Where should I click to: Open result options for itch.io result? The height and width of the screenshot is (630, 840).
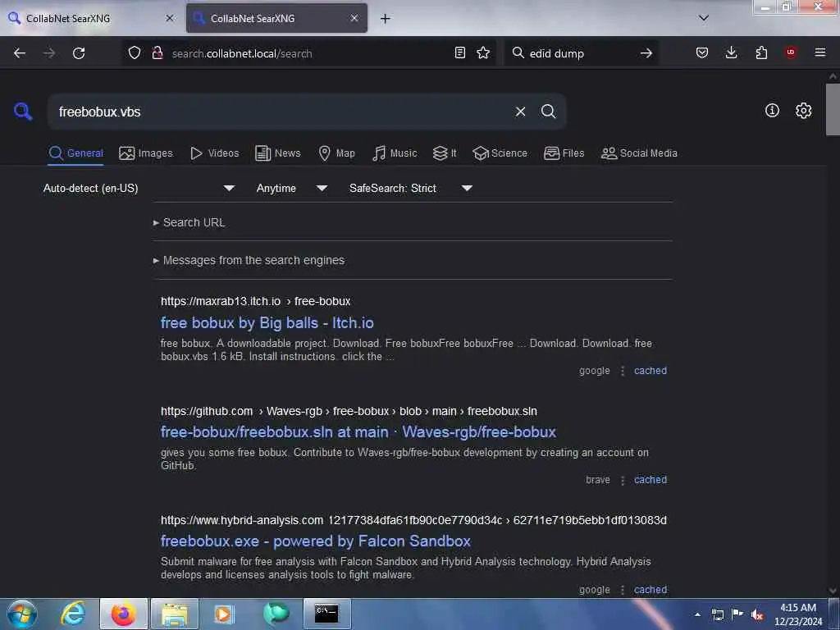coord(623,371)
